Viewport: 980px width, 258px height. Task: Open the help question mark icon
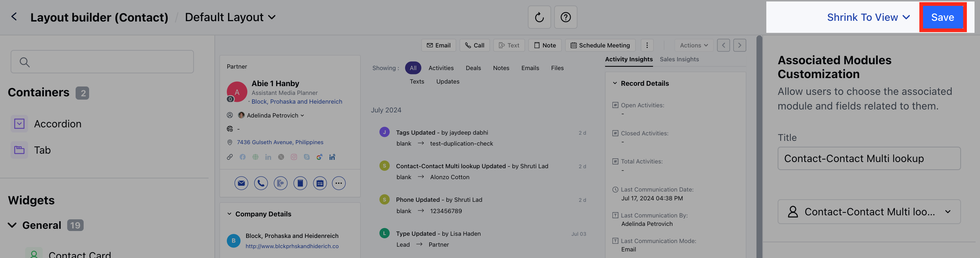565,17
